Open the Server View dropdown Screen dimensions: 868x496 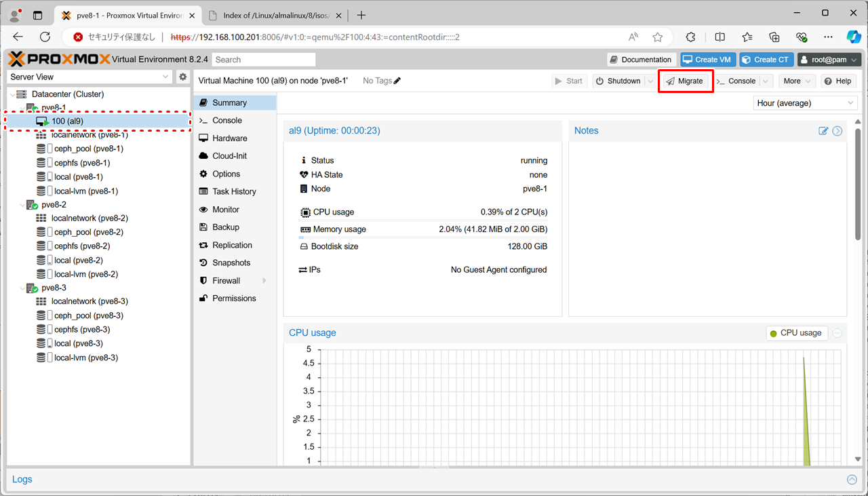(x=90, y=77)
